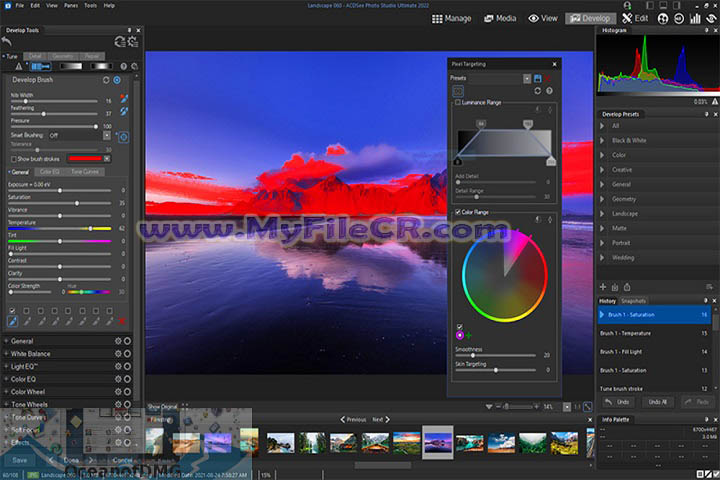The image size is (720, 480).
Task: Go to Next image
Action: (381, 419)
